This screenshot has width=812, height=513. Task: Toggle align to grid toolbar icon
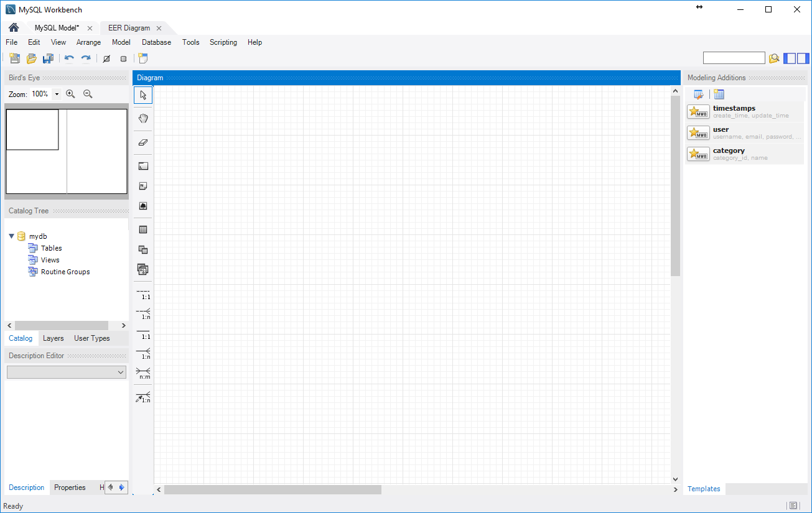click(x=123, y=58)
